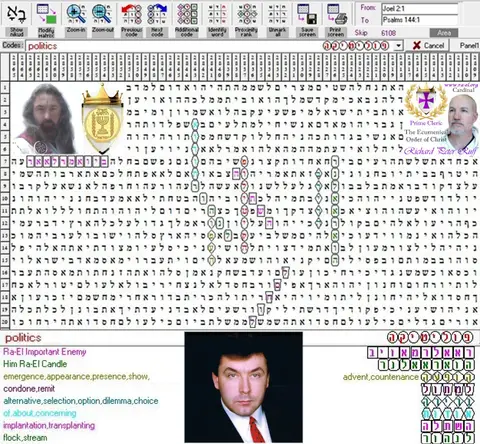Image resolution: width=480 pixels, height=444 pixels.
Task: Edit the To field Psalms 144:1
Action: click(420, 20)
